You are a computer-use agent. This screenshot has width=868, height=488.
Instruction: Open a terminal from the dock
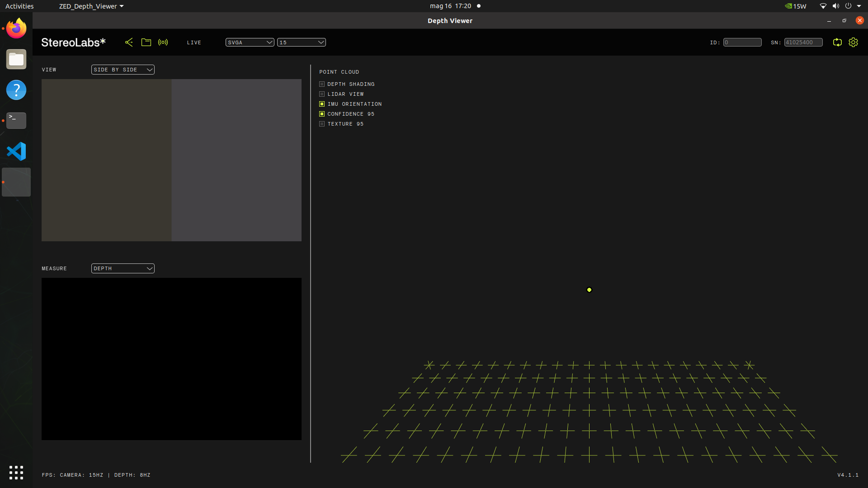coord(16,121)
